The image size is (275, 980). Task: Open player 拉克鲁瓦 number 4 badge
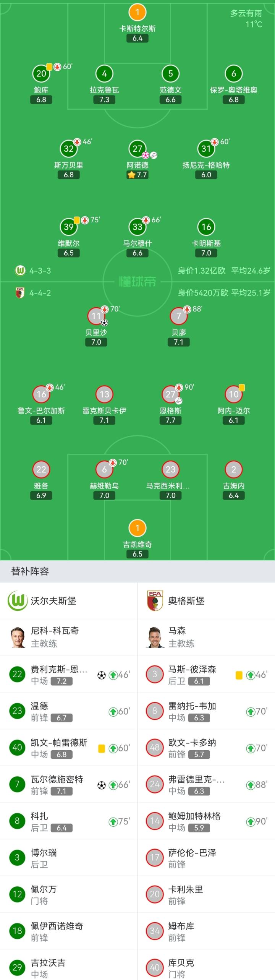point(104,74)
